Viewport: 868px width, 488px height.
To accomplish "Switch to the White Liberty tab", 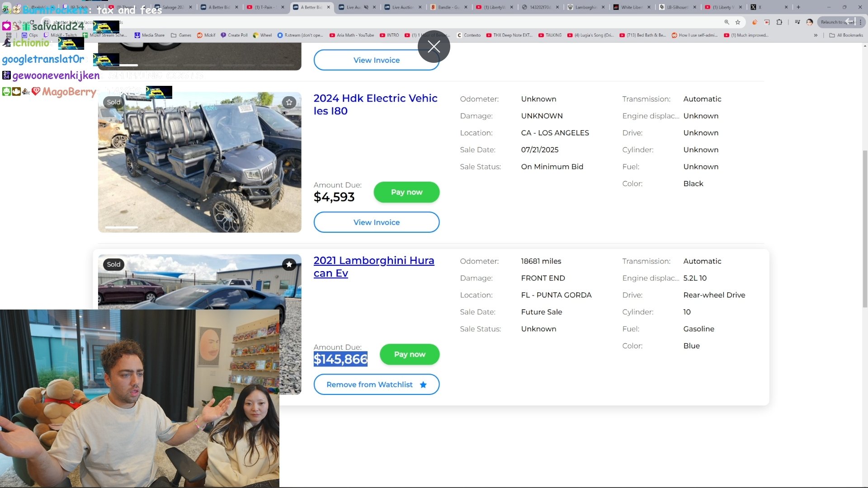I will (631, 7).
